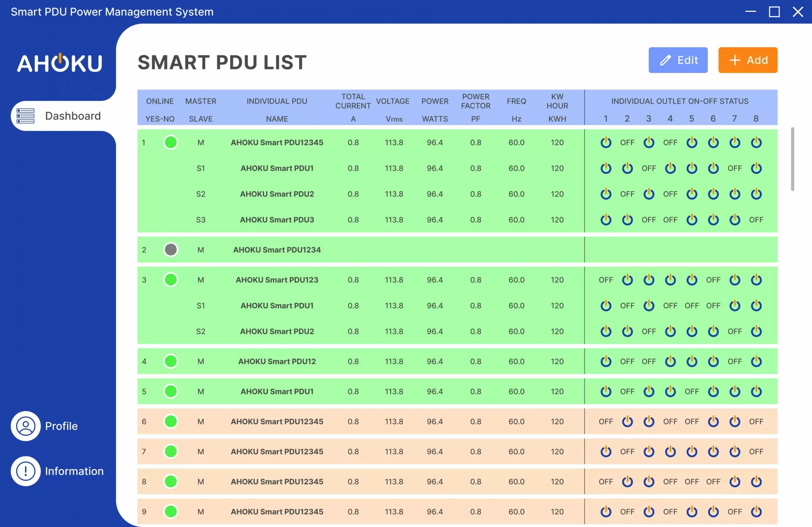Image resolution: width=812 pixels, height=527 pixels.
Task: Toggle outlet 1 OFF in row 6
Action: pos(606,422)
